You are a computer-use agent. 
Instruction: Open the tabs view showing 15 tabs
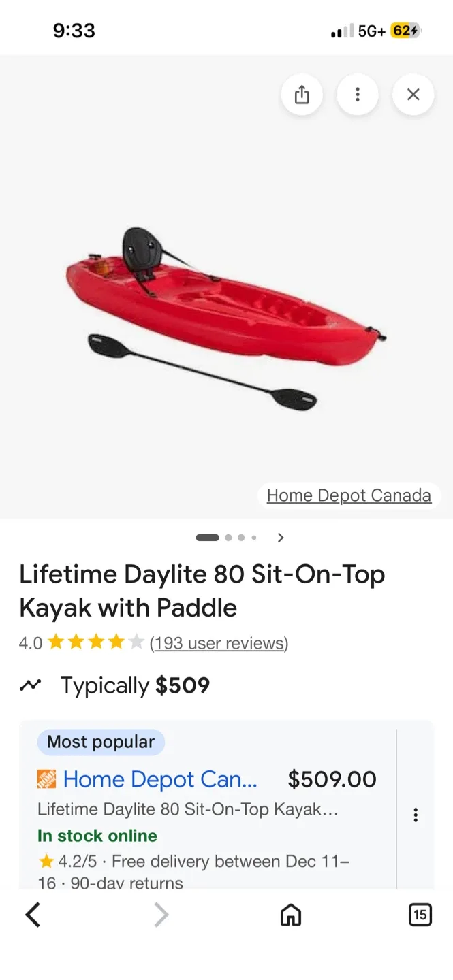pos(420,915)
